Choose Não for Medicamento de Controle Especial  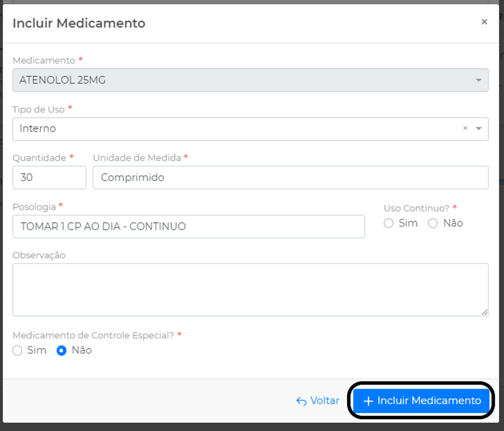(x=62, y=351)
